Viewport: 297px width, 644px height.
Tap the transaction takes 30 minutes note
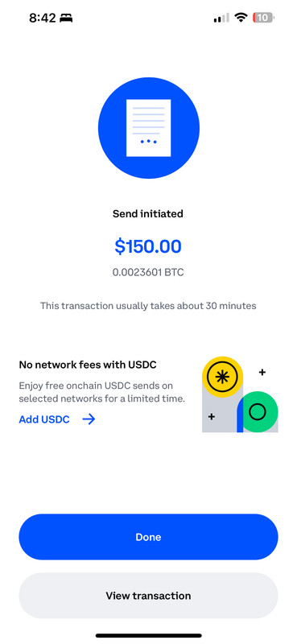click(x=148, y=306)
